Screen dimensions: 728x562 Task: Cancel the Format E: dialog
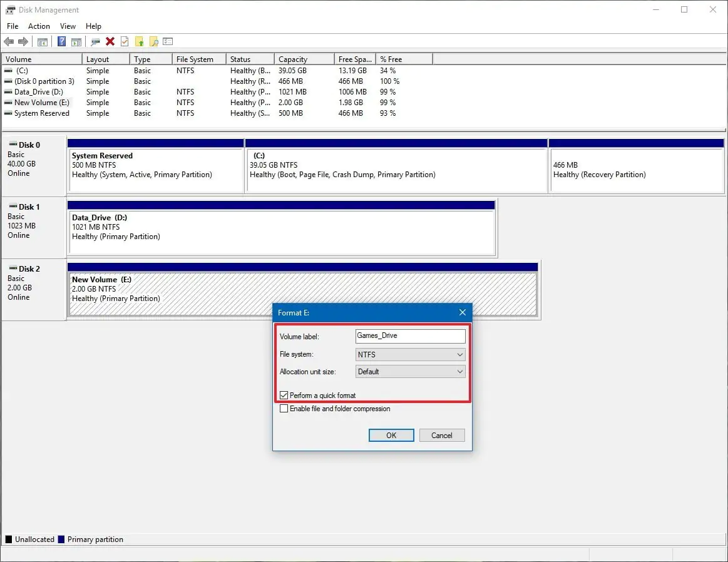click(x=441, y=436)
